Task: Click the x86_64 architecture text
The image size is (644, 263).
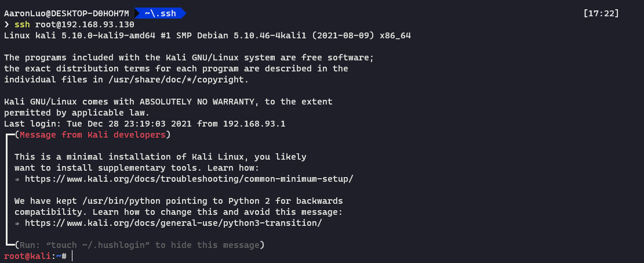Action: (x=395, y=36)
